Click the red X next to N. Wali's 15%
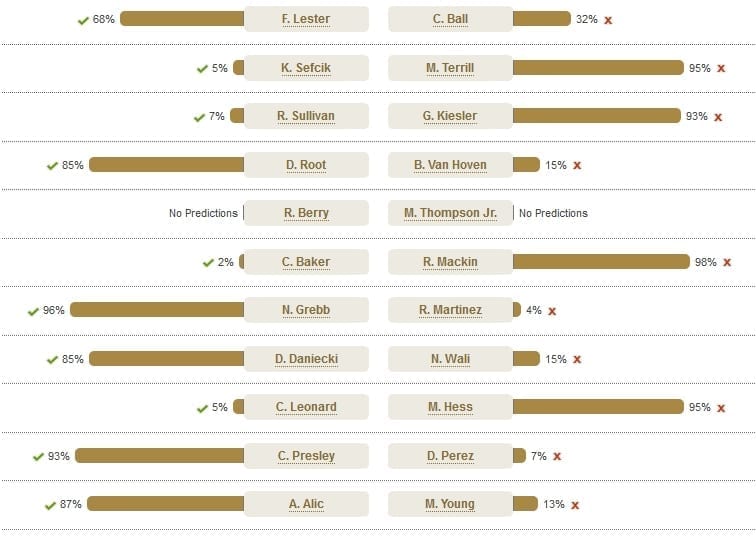The image size is (756, 536). coord(577,360)
